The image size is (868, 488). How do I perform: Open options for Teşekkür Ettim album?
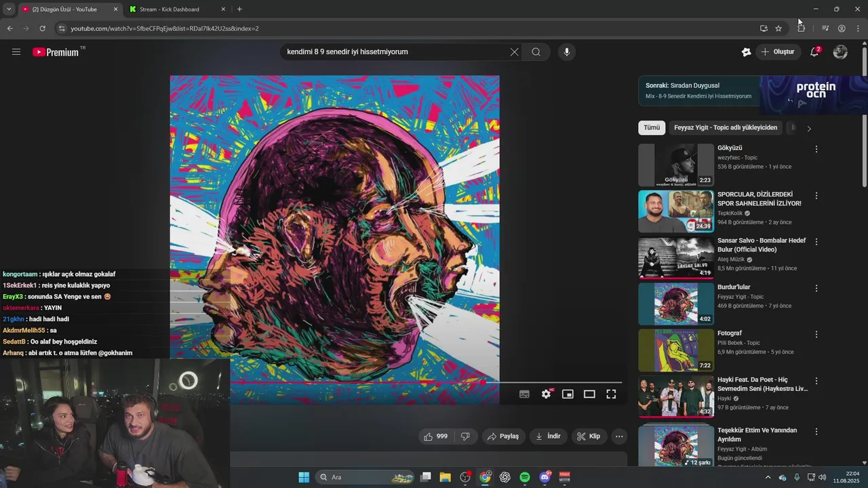tap(816, 432)
